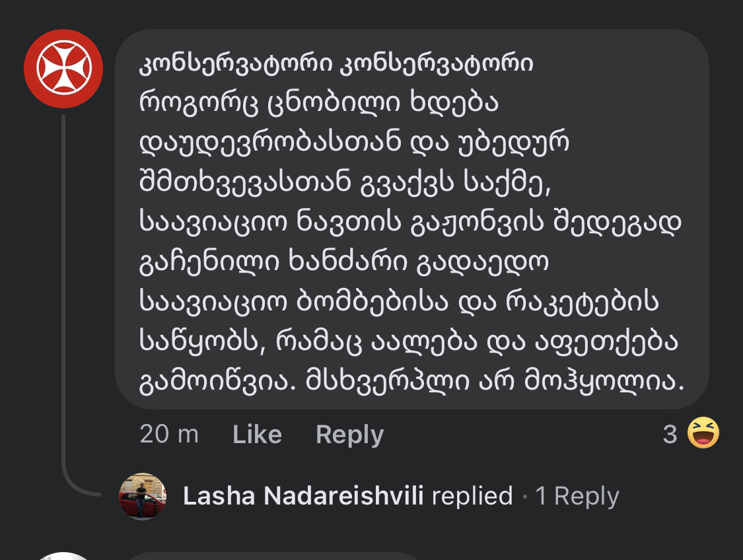
Task: Open Lasha Nadareishvili's name link
Action: coord(303,496)
